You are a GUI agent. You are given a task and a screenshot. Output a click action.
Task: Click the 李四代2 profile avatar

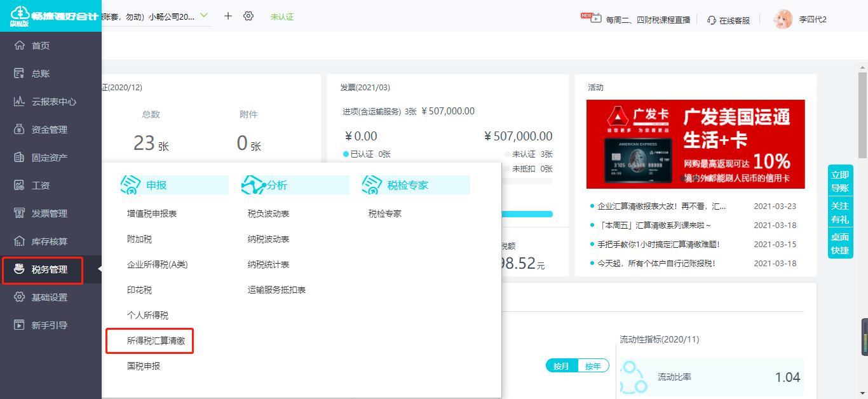click(x=783, y=19)
